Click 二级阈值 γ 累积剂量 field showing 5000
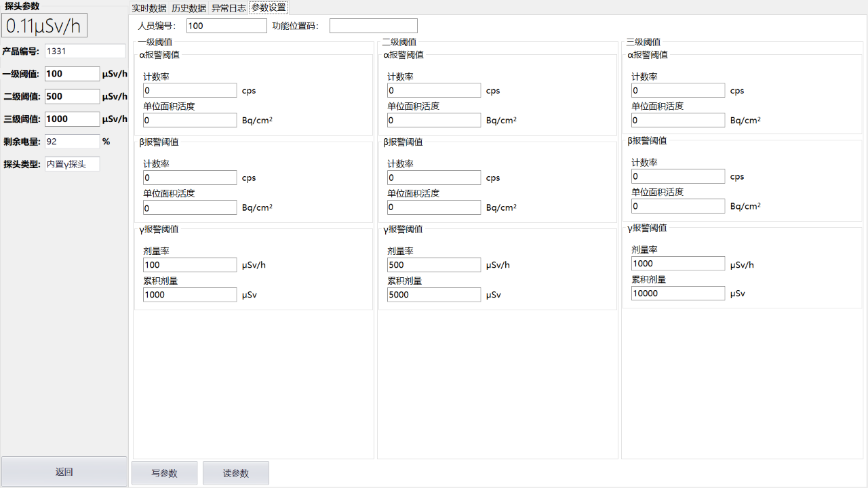Viewport: 868px width, 488px height. [x=434, y=295]
